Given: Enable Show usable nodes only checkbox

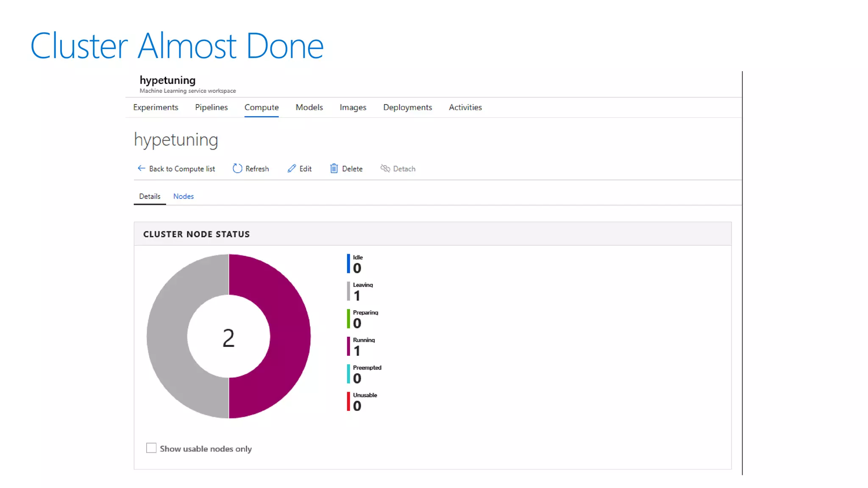Looking at the screenshot, I should (x=151, y=448).
